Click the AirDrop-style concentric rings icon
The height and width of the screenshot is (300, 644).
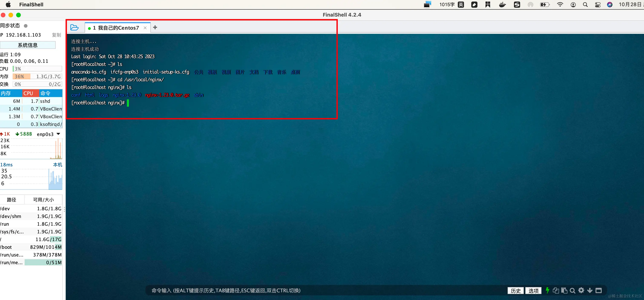[x=530, y=4]
